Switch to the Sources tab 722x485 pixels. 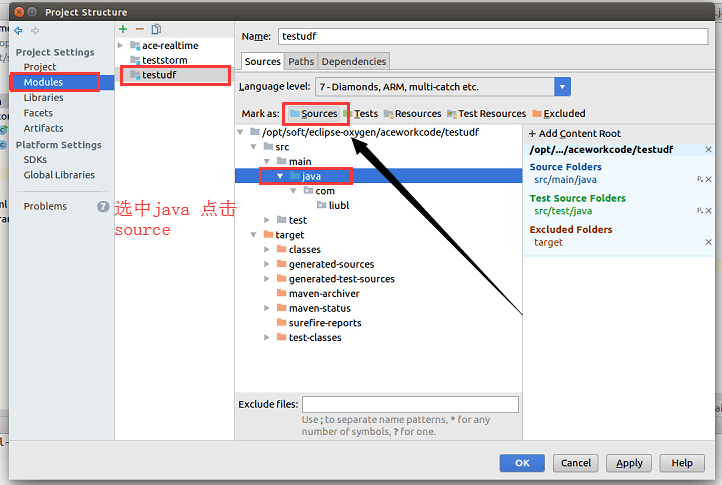pyautogui.click(x=262, y=62)
